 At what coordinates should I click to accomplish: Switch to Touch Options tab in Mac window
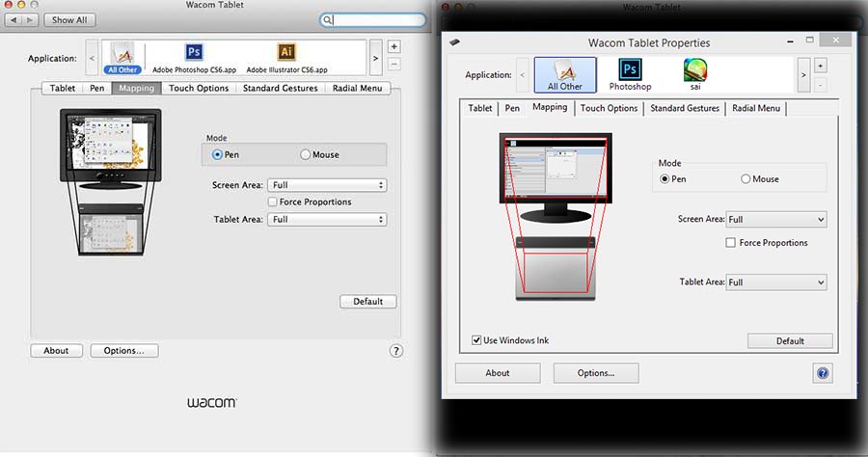[x=199, y=88]
